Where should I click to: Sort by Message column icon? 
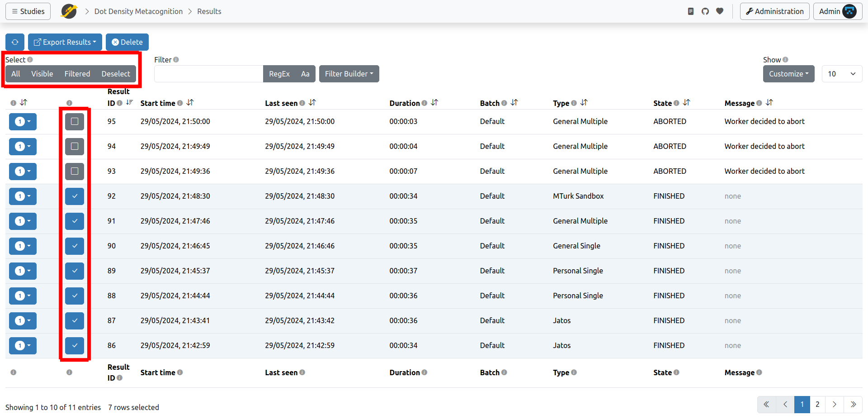coord(769,103)
